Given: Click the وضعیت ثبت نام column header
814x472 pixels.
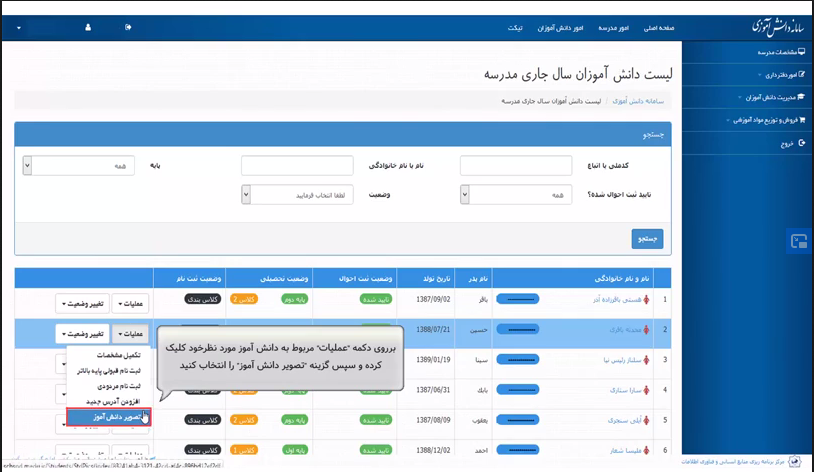Looking at the screenshot, I should point(189,279).
